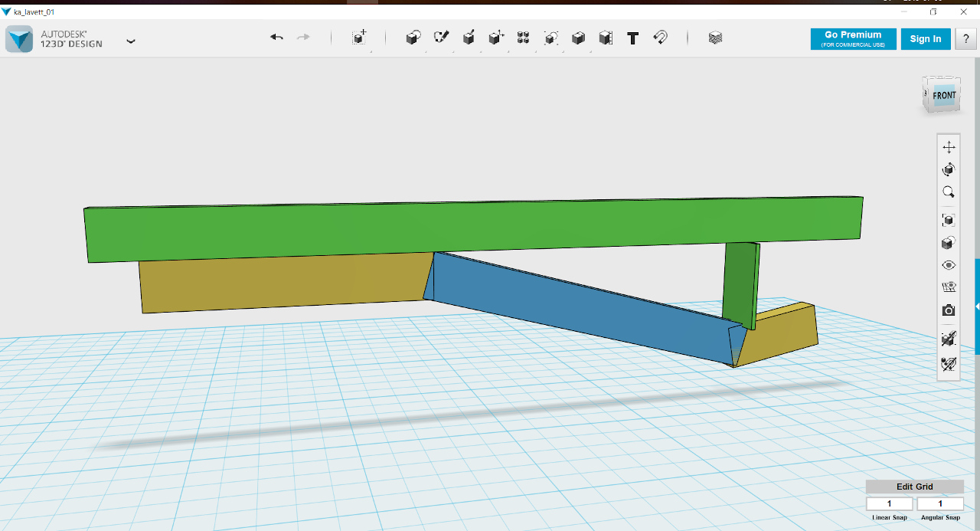Select the small dark green upright block
Viewport: 980px width, 531px height.
(740, 284)
